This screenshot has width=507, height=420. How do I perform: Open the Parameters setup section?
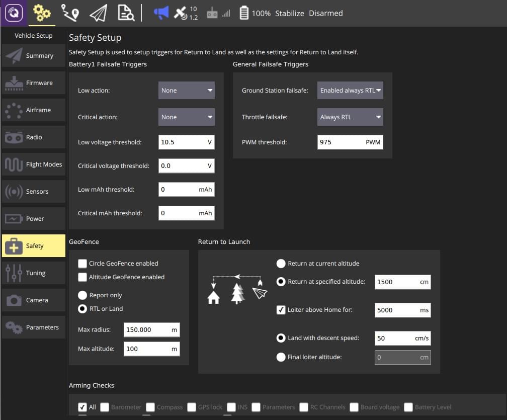click(34, 327)
